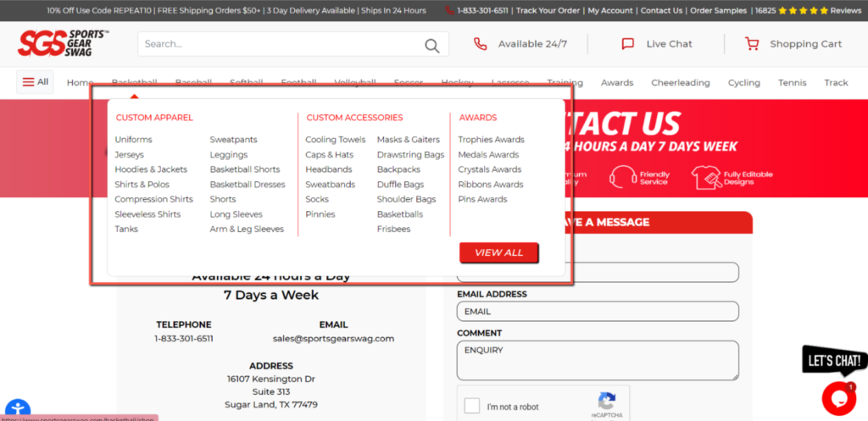The height and width of the screenshot is (421, 868).
Task: Select the Tennis navigation item
Action: point(793,82)
